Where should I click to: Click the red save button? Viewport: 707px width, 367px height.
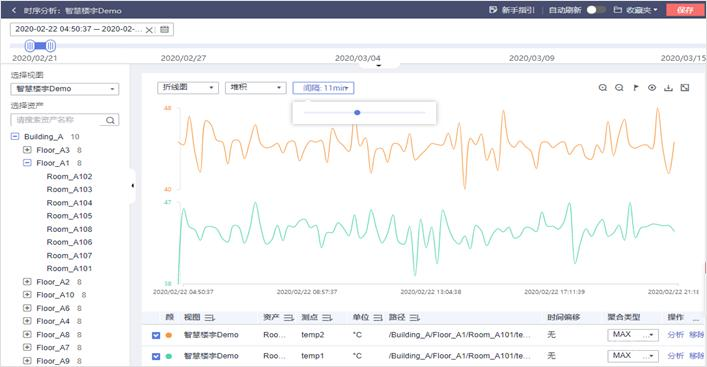click(x=685, y=9)
